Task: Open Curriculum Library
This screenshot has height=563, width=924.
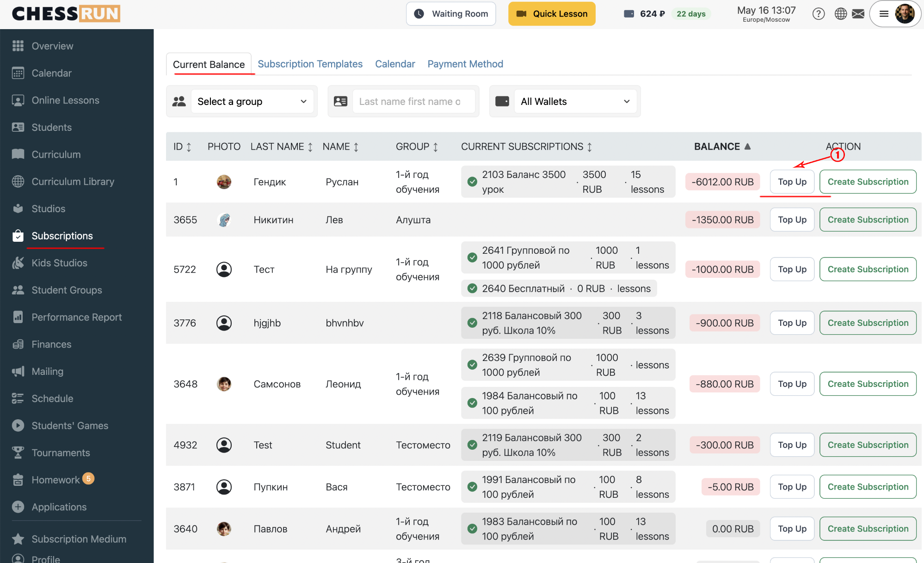Action: point(73,182)
